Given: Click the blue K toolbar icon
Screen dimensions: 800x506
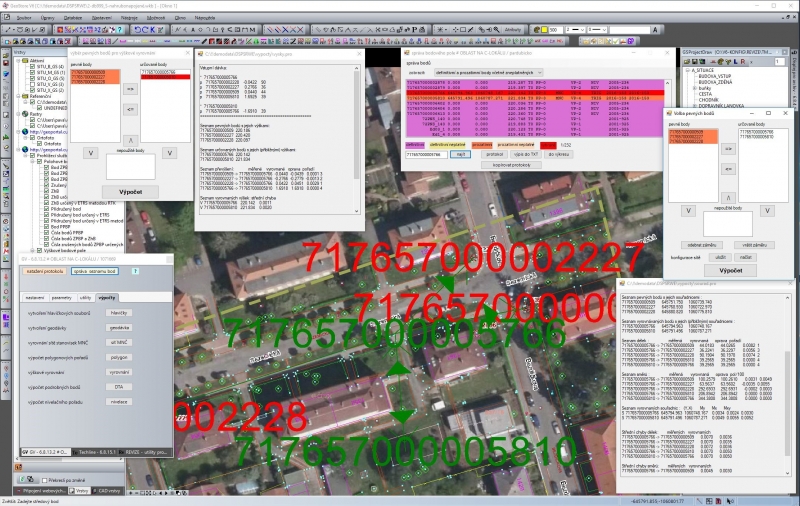Looking at the screenshot, I should (x=153, y=30).
